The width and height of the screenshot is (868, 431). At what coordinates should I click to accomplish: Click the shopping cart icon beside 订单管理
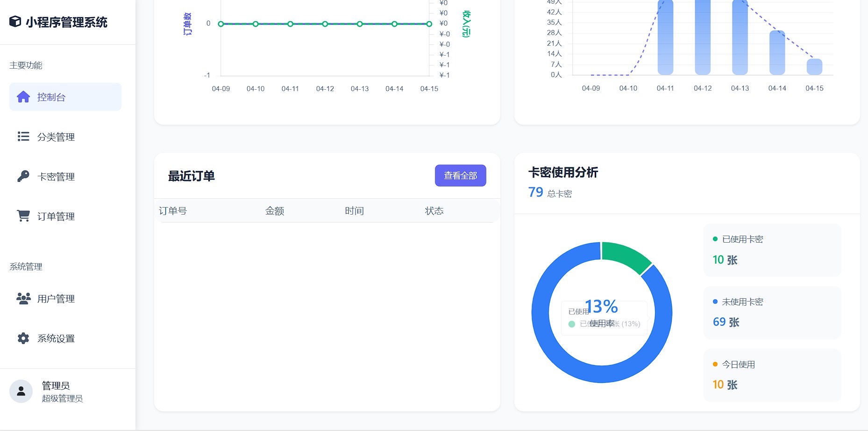tap(23, 216)
